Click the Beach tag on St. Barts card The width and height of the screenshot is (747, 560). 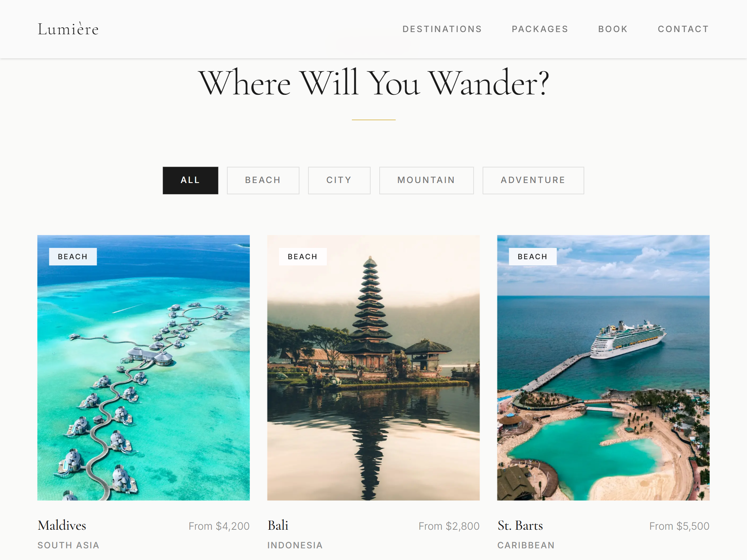(x=533, y=257)
